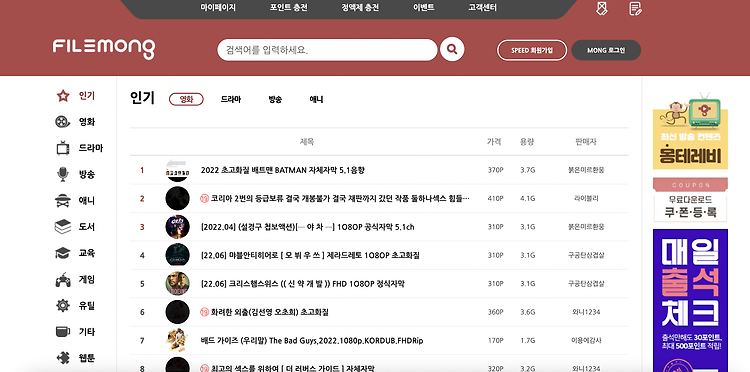
Task: Click the 판매자 column header
Action: (x=586, y=142)
